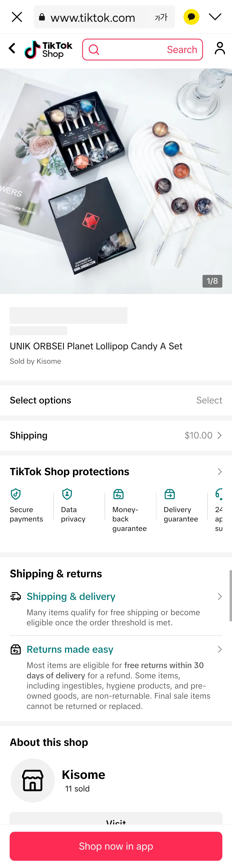This screenshot has height=868, width=232.
Task: Tap the Secure payments shield icon
Action: (16, 494)
